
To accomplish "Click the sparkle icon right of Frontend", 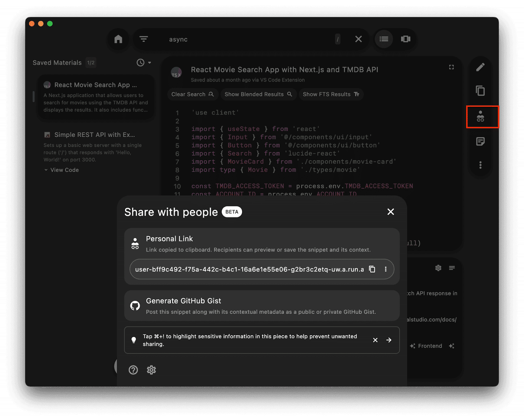I will coord(452,346).
